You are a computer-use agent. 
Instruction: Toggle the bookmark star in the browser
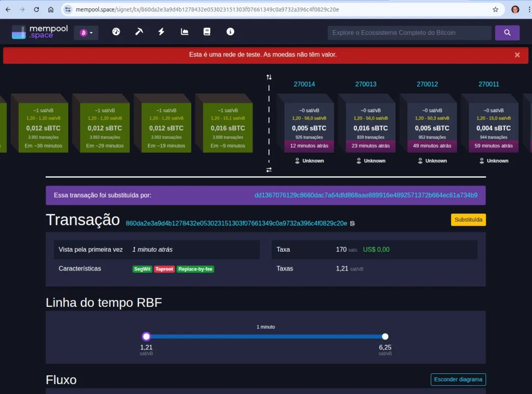(495, 9)
